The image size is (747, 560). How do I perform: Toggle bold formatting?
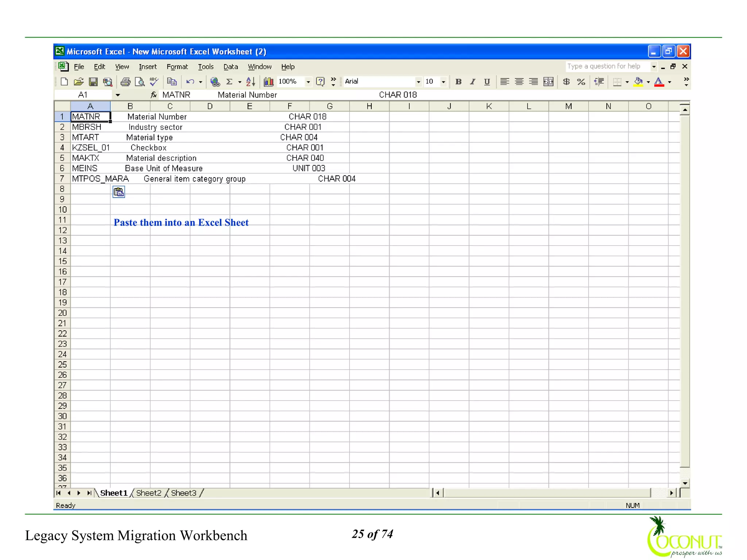click(458, 82)
